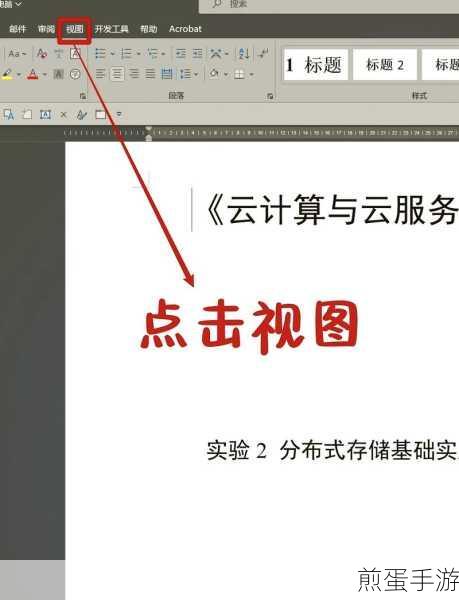
Task: Click the X quick access icon
Action: [x=63, y=114]
